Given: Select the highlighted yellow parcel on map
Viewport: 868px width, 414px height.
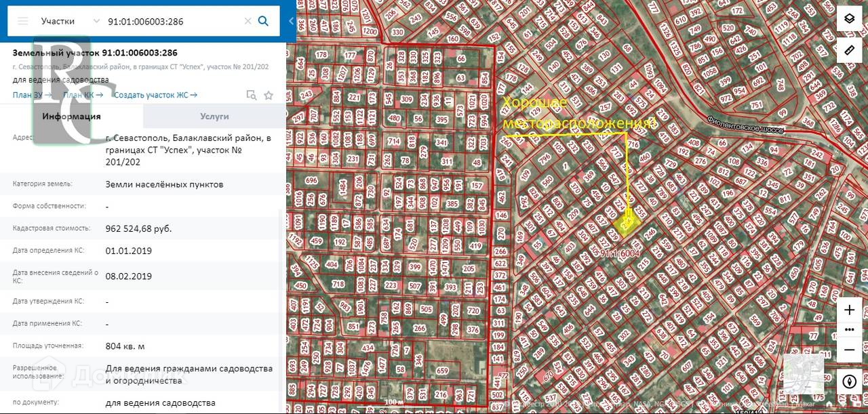Looking at the screenshot, I should pyautogui.click(x=627, y=224).
